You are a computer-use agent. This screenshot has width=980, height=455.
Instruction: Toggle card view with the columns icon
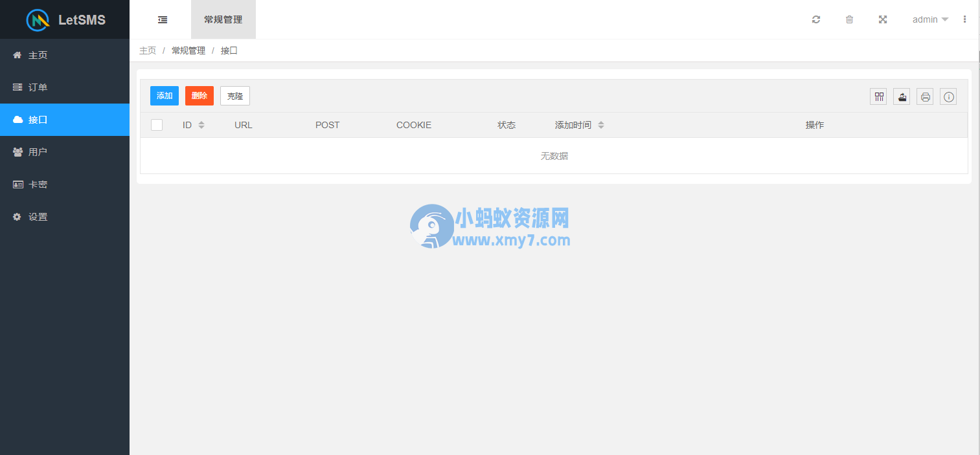878,96
